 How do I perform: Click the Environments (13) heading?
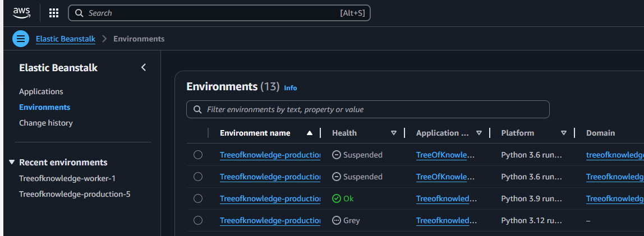coord(233,86)
